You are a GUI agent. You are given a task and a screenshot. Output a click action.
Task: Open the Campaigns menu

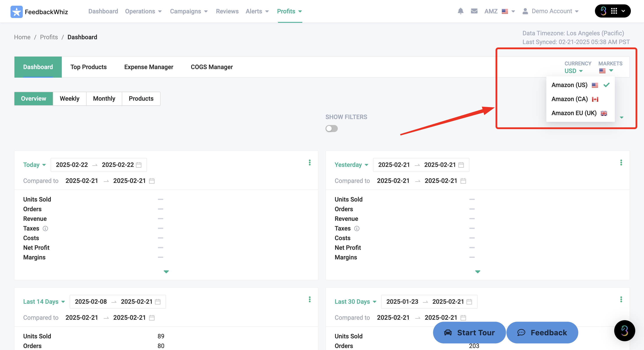(189, 11)
